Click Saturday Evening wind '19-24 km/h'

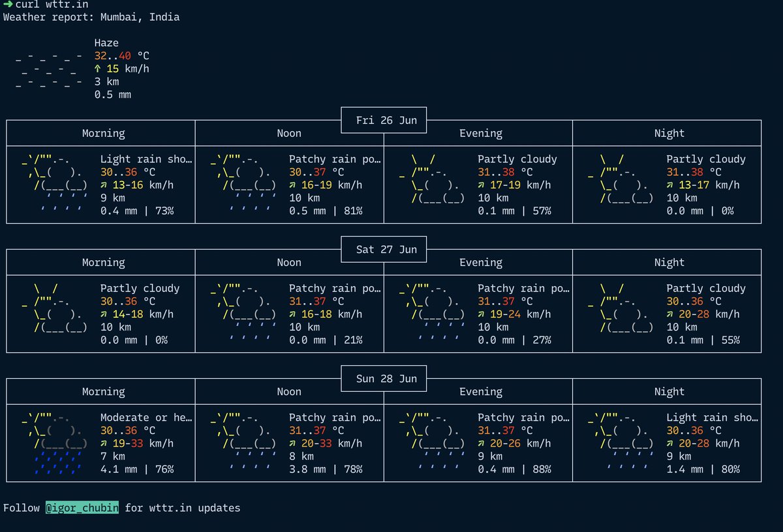coord(521,314)
